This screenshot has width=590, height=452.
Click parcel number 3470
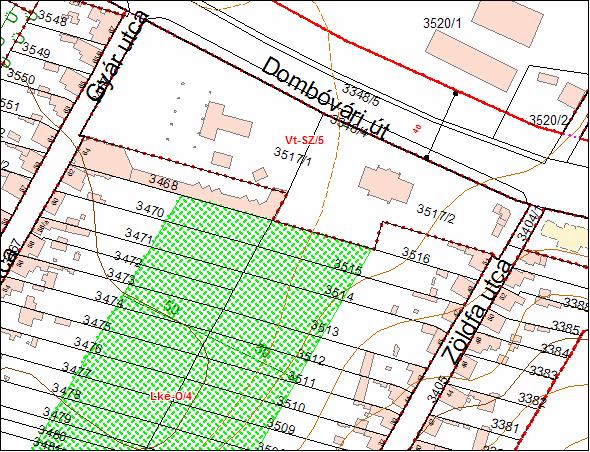[x=150, y=209]
